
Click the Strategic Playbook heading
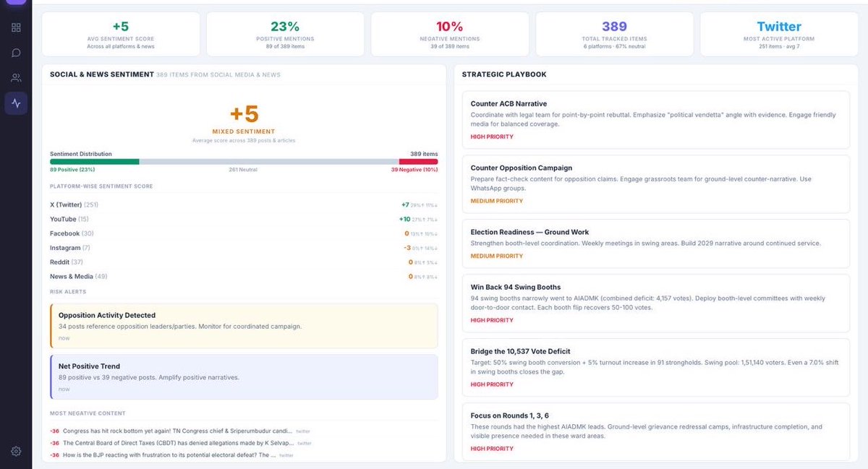504,74
